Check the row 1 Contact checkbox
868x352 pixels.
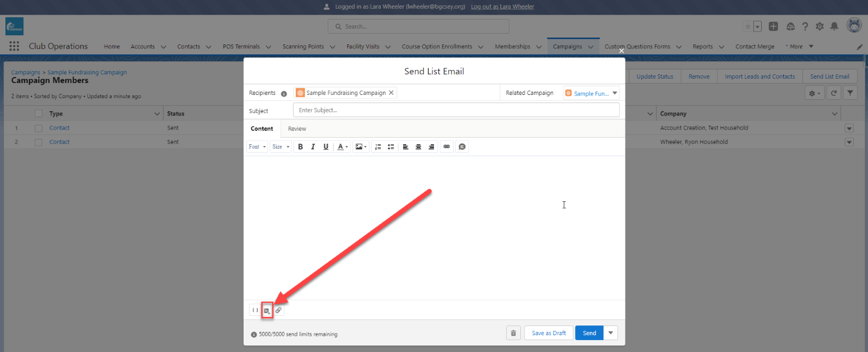[x=39, y=128]
